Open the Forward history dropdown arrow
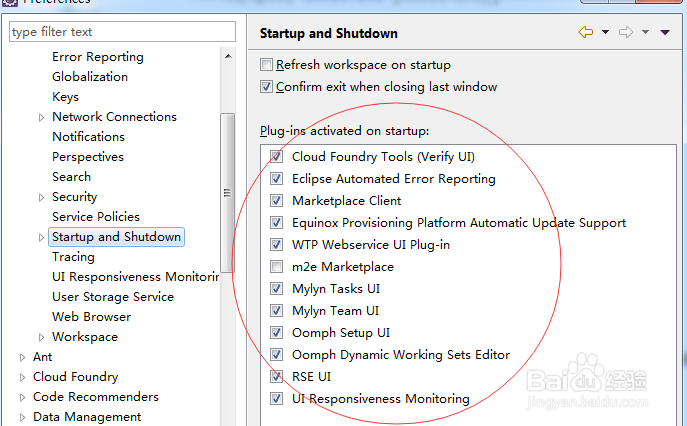This screenshot has height=426, width=687. pyautogui.click(x=645, y=32)
